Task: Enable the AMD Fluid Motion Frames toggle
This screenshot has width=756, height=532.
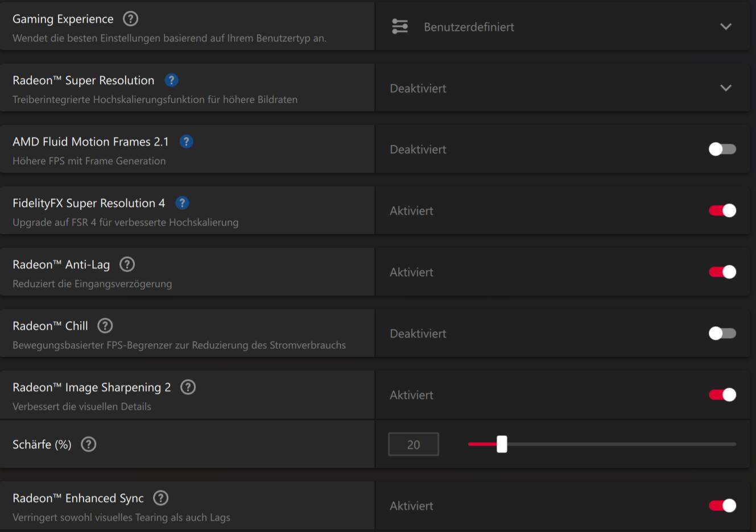Action: pos(722,149)
